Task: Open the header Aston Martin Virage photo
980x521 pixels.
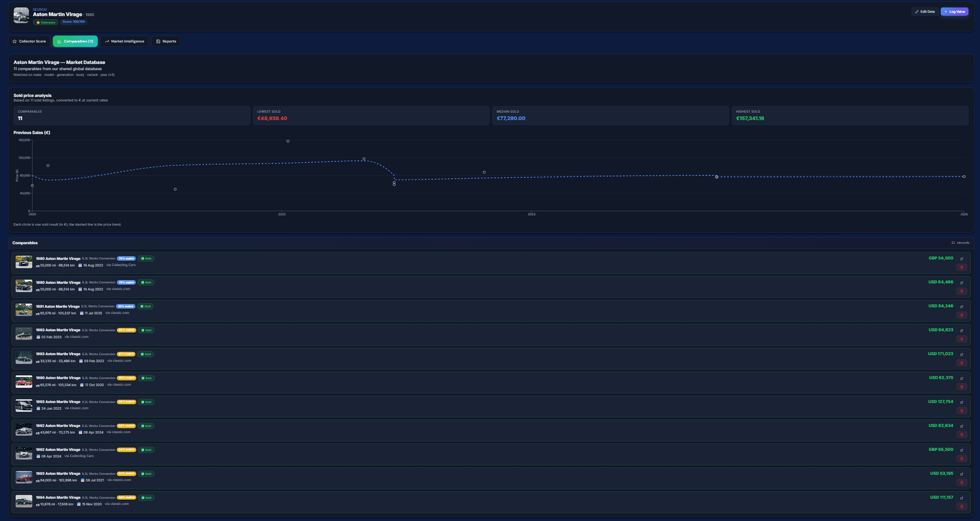Action: pyautogui.click(x=21, y=15)
